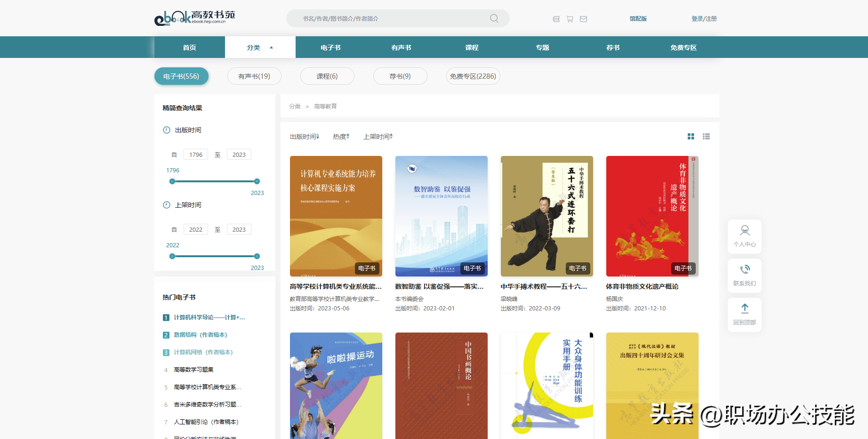Open the shopping cart icon
The image size is (868, 439).
point(570,19)
